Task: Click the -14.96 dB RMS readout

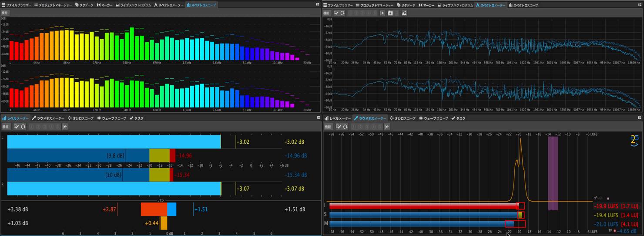Action: point(295,155)
